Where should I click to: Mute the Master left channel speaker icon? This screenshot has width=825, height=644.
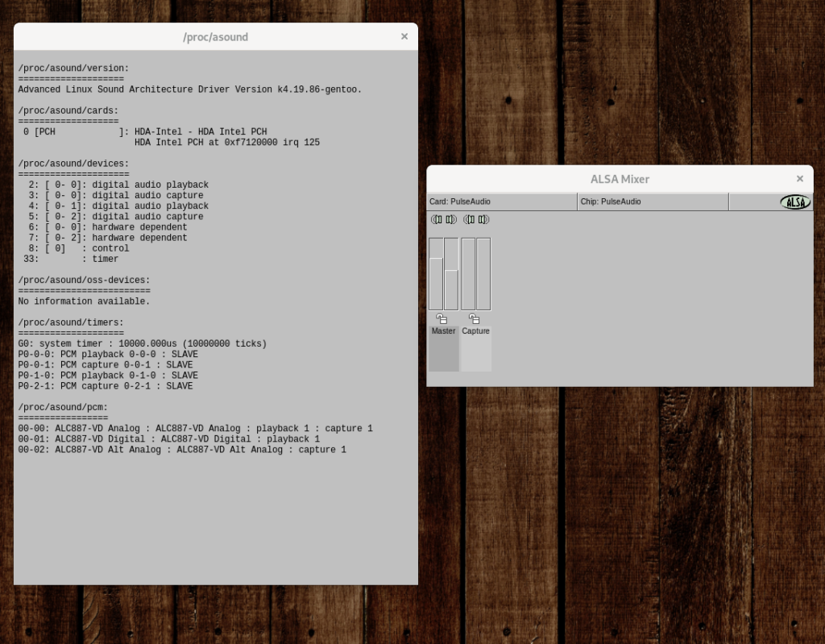pyautogui.click(x=437, y=219)
